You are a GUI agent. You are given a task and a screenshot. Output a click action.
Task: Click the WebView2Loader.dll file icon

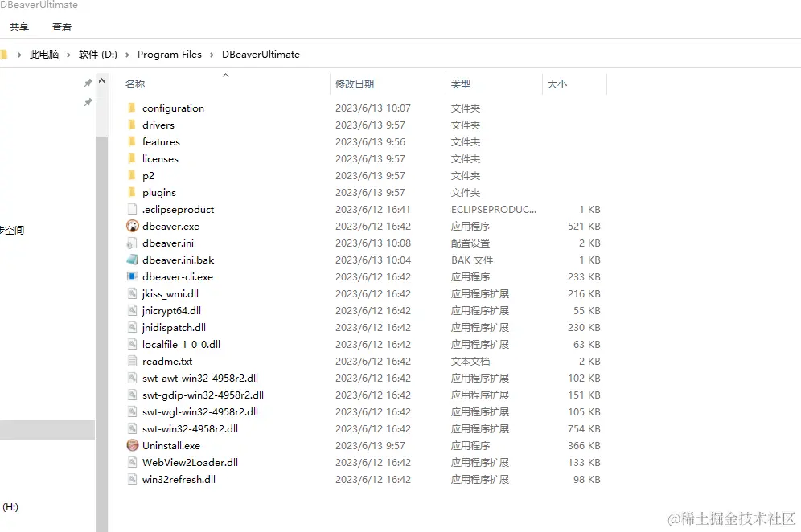133,461
